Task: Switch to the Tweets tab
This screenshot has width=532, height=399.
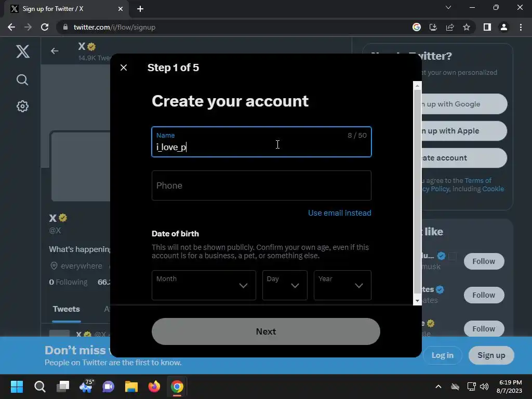Action: coord(66,309)
